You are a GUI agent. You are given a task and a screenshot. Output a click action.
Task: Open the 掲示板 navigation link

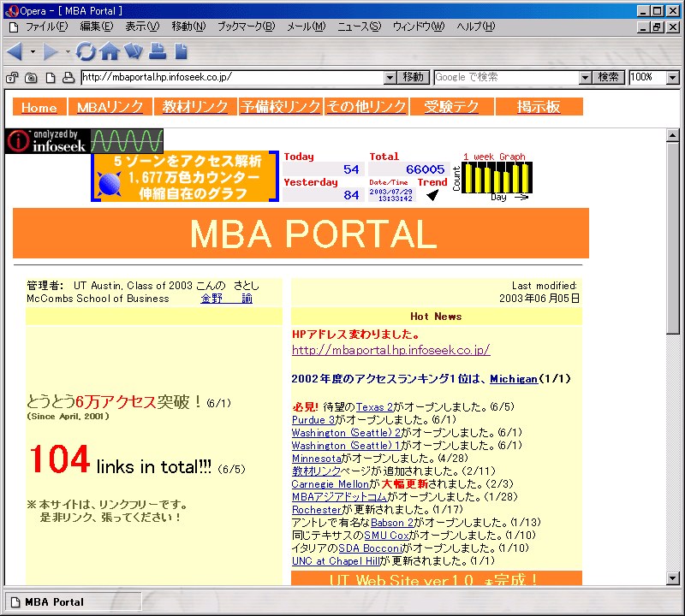click(539, 108)
